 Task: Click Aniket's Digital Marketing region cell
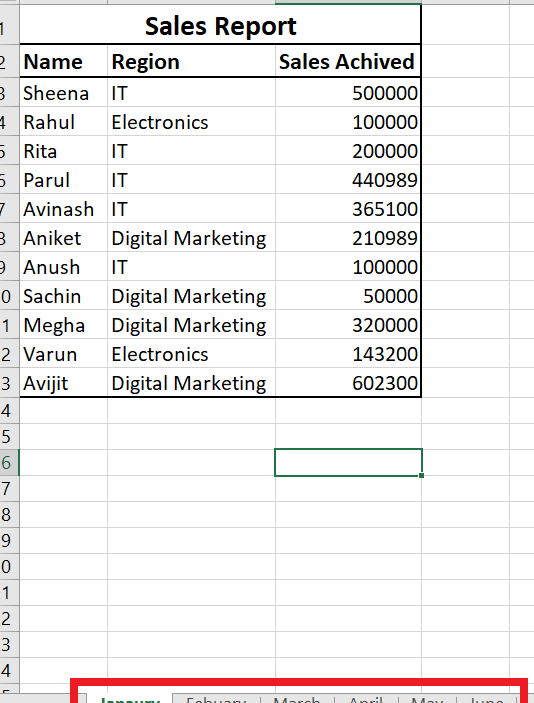[x=191, y=238]
